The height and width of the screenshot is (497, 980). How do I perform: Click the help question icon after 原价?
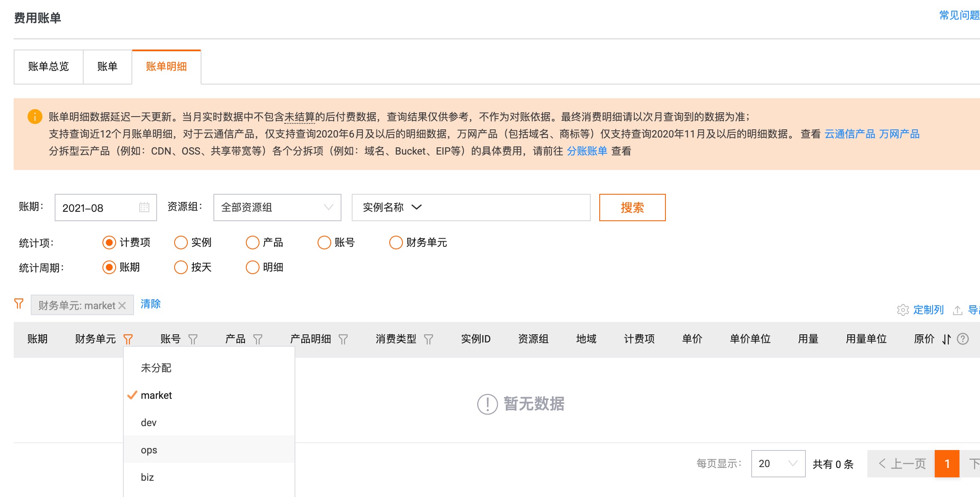[963, 339]
